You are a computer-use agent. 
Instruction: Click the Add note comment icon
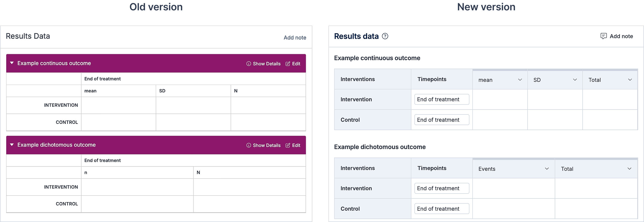[603, 36]
